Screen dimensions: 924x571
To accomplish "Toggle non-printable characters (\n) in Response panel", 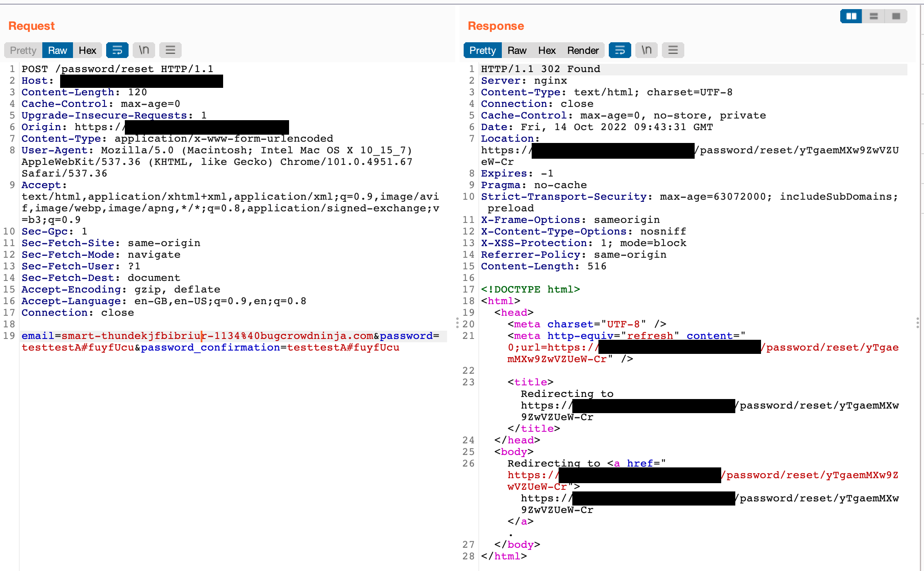I will [x=647, y=50].
